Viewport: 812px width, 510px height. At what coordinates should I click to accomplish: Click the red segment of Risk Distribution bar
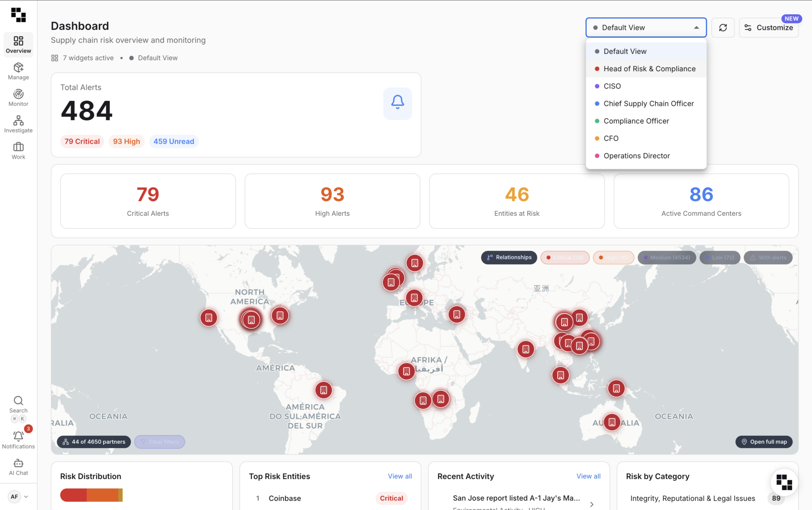point(73,495)
